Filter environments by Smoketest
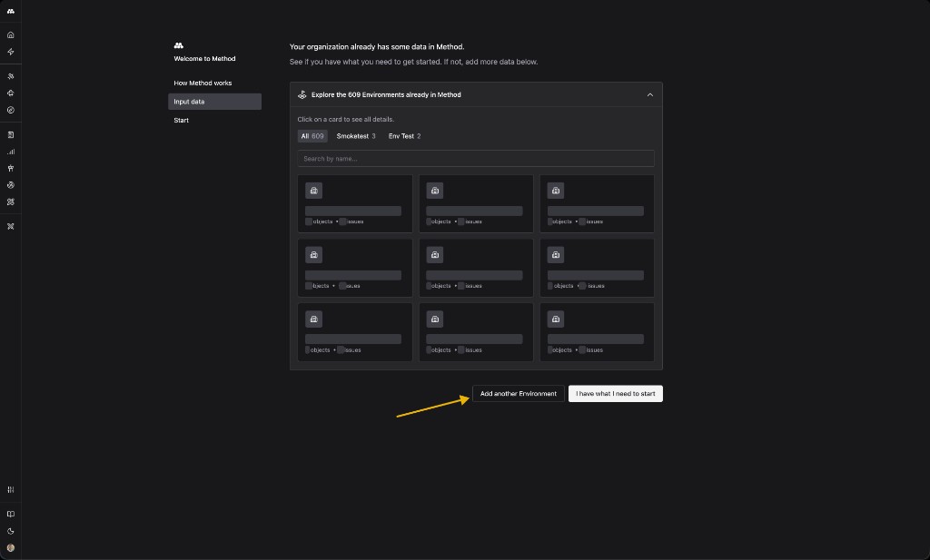The width and height of the screenshot is (930, 560). (x=356, y=136)
